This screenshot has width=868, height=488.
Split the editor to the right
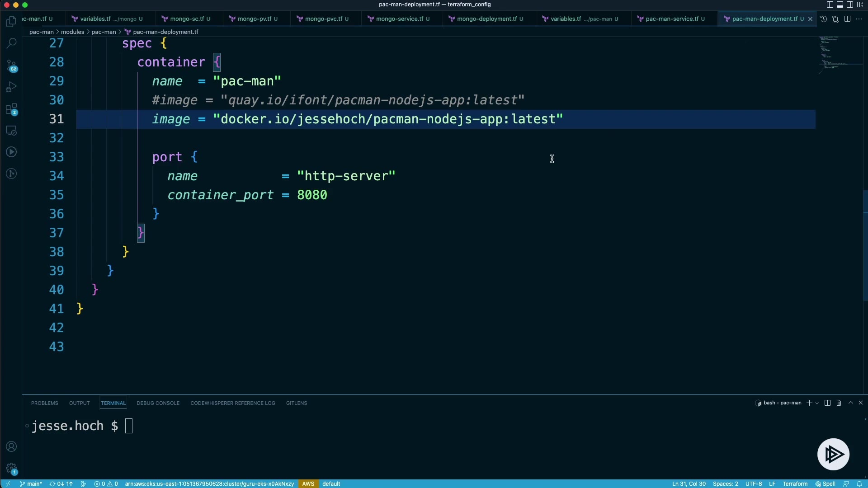(847, 19)
